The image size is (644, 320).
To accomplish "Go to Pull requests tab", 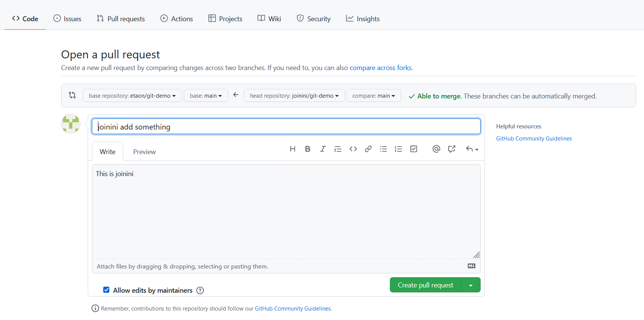I will tap(121, 19).
